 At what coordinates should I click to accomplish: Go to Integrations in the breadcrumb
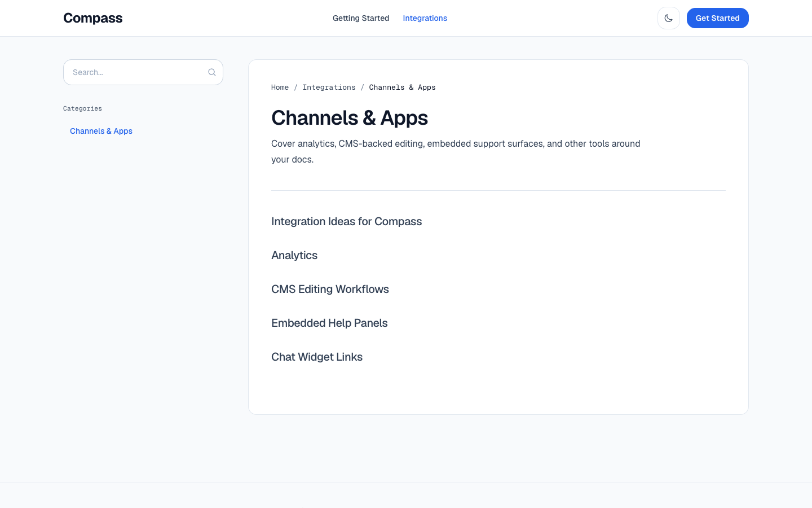click(x=329, y=87)
